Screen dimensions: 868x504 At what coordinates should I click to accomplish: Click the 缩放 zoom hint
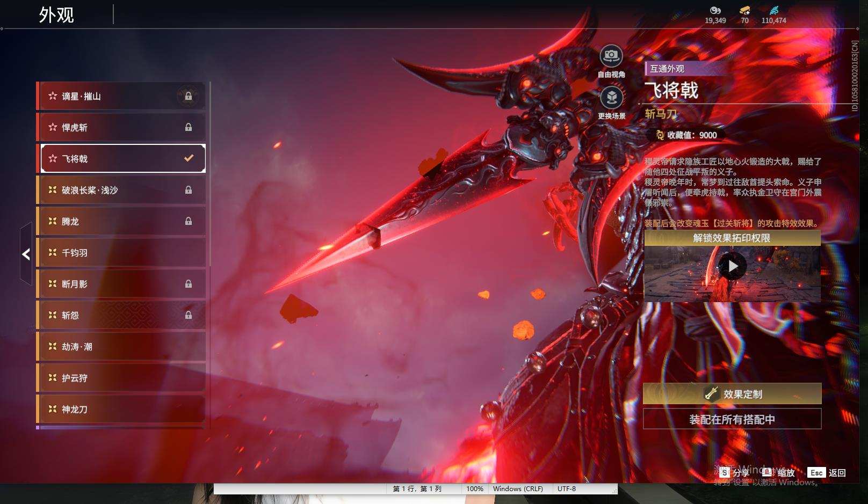click(779, 472)
